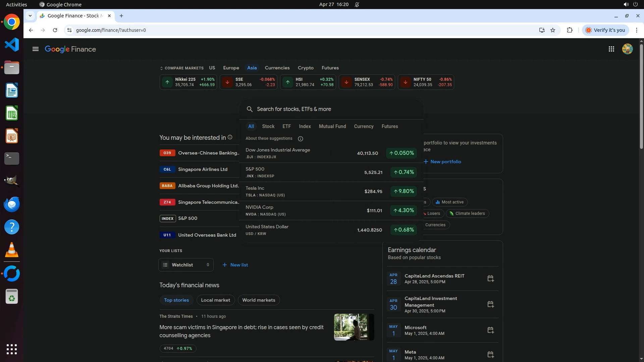Open Chrome extensions puzzle icon
Viewport: 644px width, 362px height.
click(570, 30)
